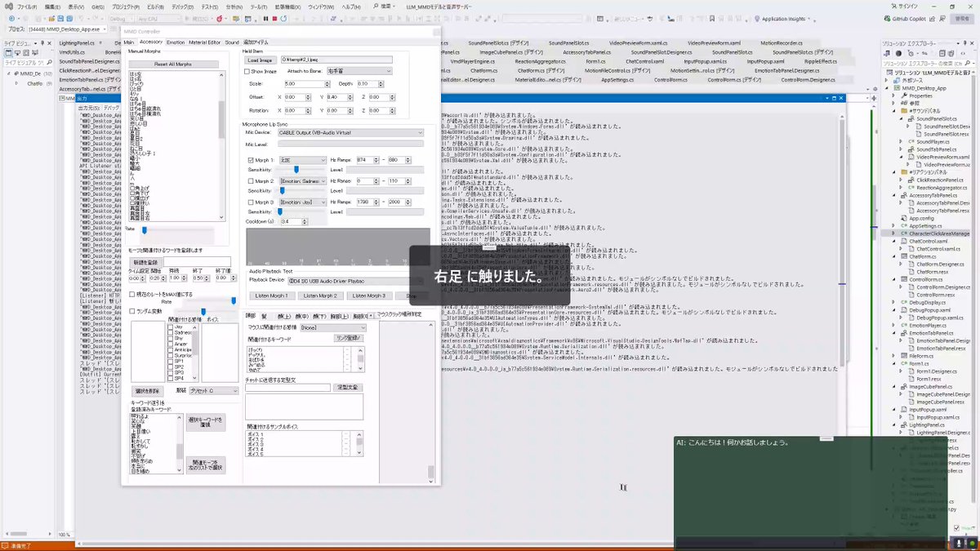Open the マウスに関連付ける感情 None dropdown
Viewport: 980px width, 551px height.
tap(333, 327)
